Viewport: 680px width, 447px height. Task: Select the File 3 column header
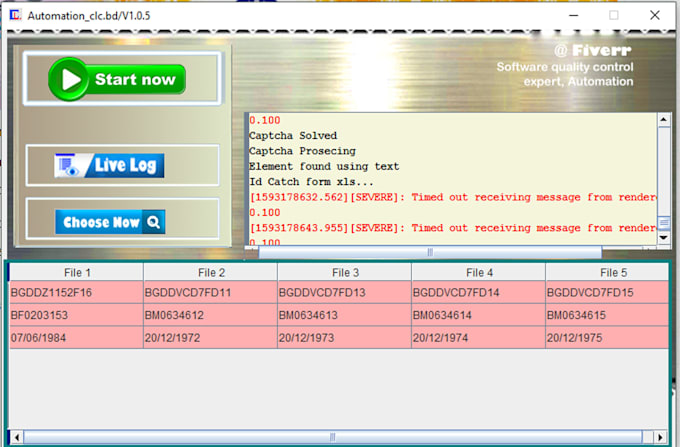pyautogui.click(x=345, y=272)
